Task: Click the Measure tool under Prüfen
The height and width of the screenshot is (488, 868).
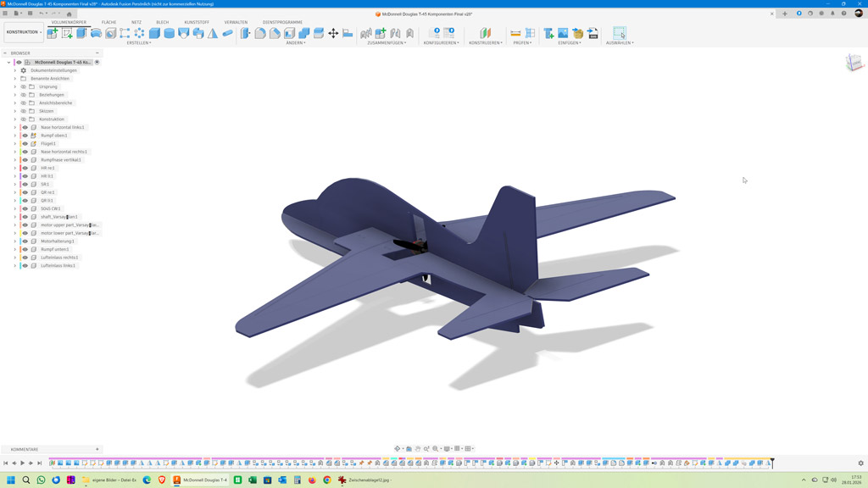Action: [x=515, y=33]
